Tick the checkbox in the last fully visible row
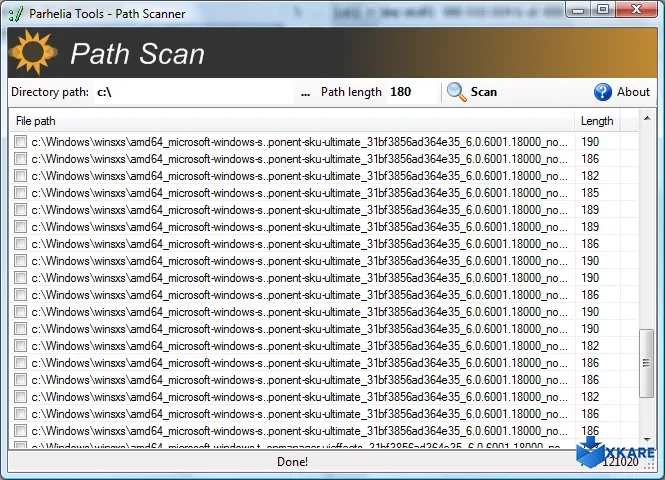The height and width of the screenshot is (480, 665). [x=20, y=431]
